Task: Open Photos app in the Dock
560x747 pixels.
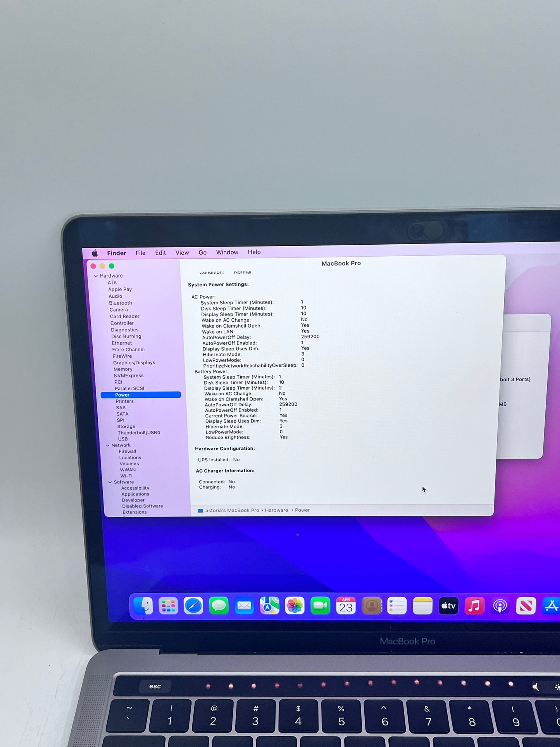Action: pos(295,606)
